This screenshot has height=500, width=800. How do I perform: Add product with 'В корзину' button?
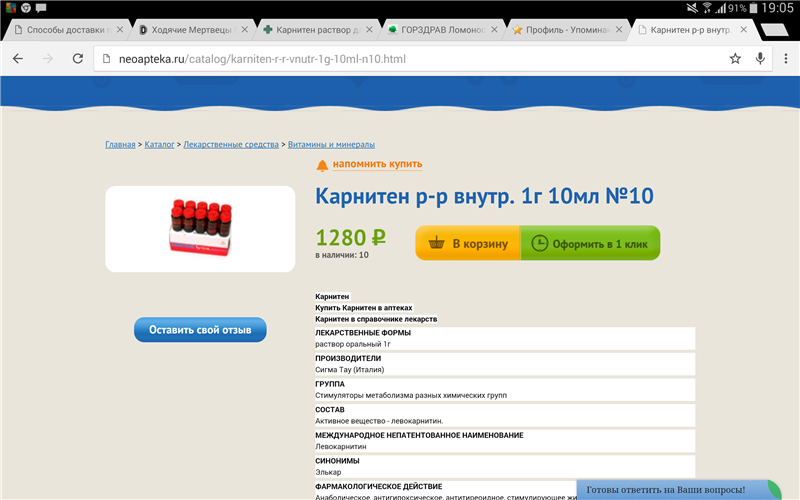pos(468,243)
